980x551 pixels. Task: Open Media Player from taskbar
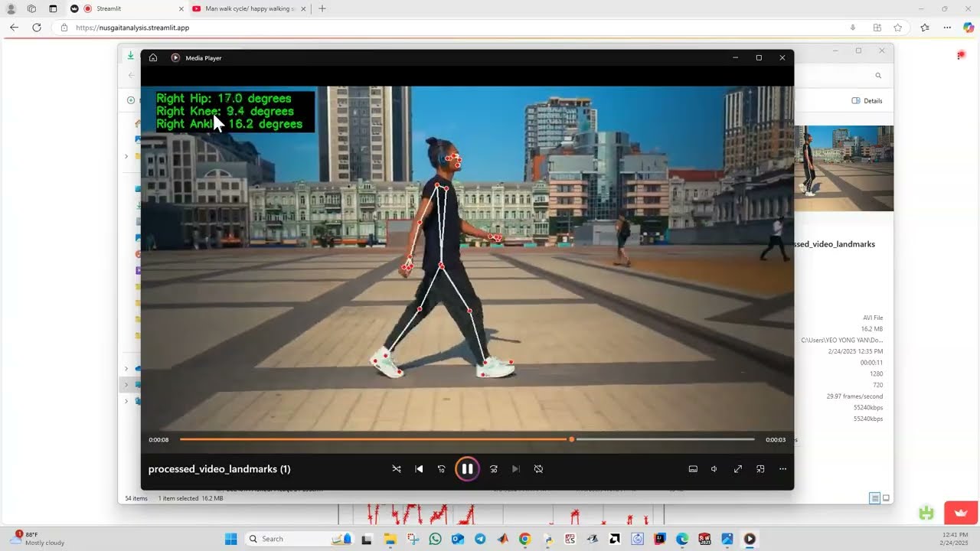[750, 539]
